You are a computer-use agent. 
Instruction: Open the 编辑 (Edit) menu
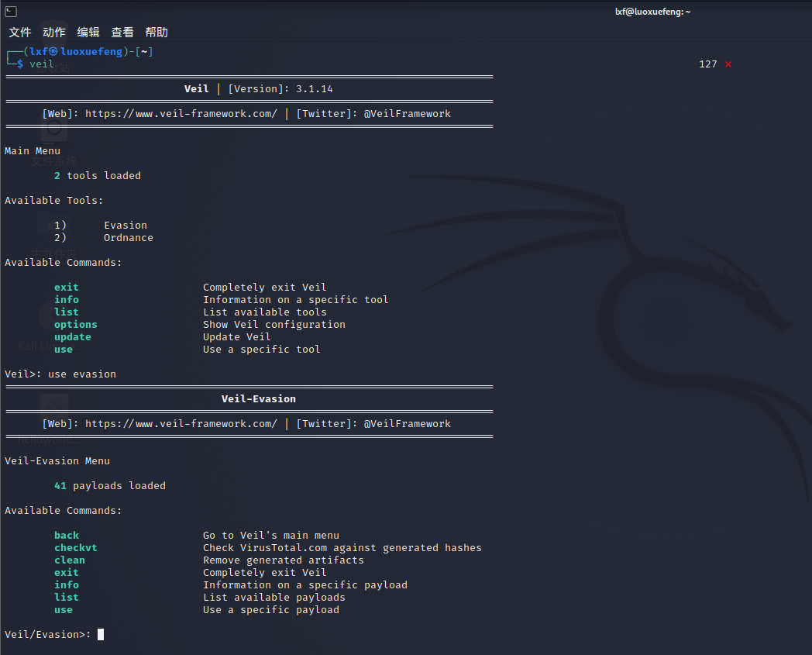tap(88, 32)
